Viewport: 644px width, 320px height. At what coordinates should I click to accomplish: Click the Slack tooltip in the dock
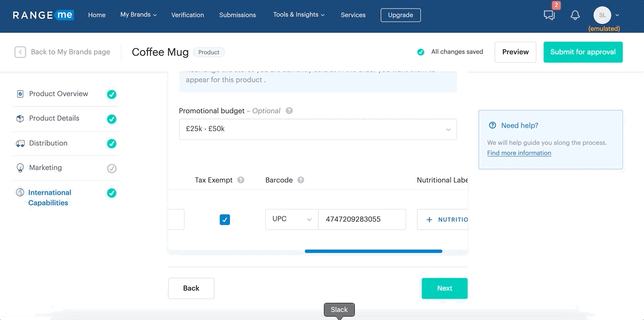pyautogui.click(x=339, y=310)
